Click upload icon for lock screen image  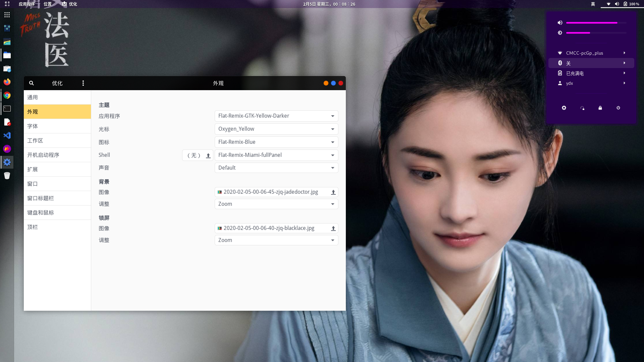coord(333,228)
